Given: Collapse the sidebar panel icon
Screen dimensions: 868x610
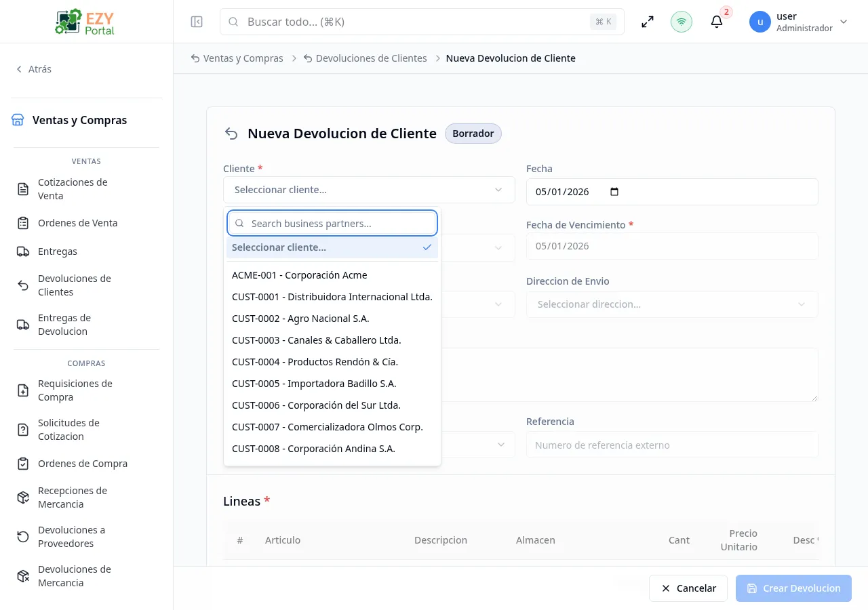Looking at the screenshot, I should (197, 22).
